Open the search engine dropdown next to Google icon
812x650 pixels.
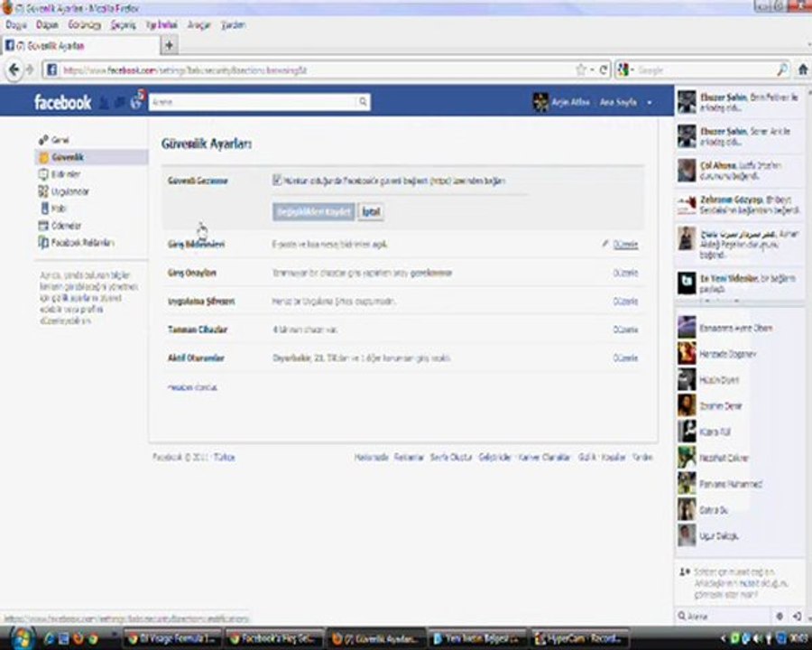coord(632,70)
